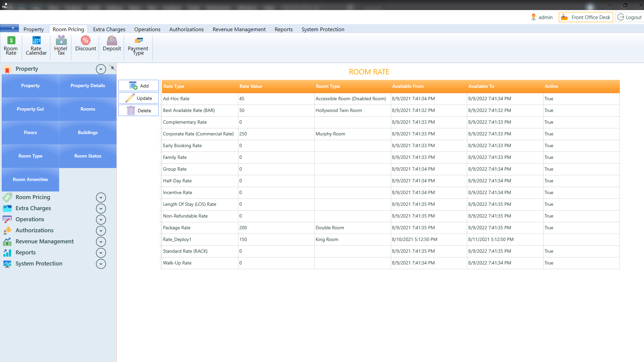Expand the Authorizations sidebar section
This screenshot has height=362, width=644.
coord(101,231)
